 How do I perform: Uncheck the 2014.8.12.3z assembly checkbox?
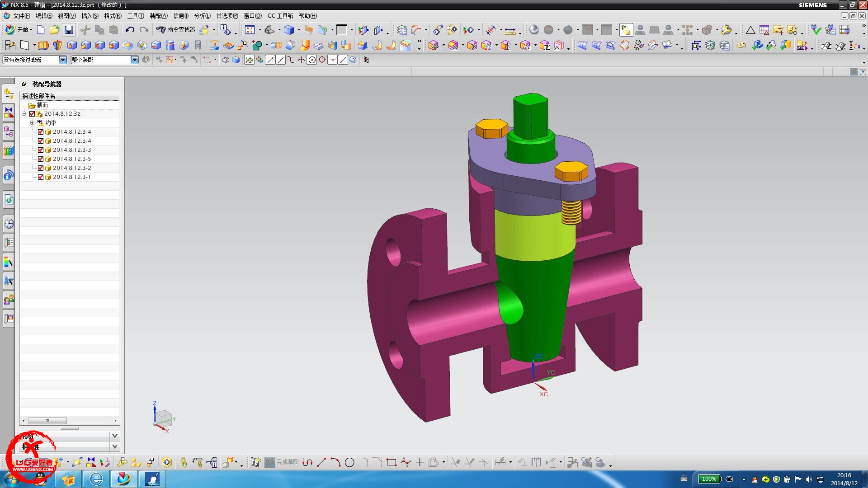click(x=32, y=114)
